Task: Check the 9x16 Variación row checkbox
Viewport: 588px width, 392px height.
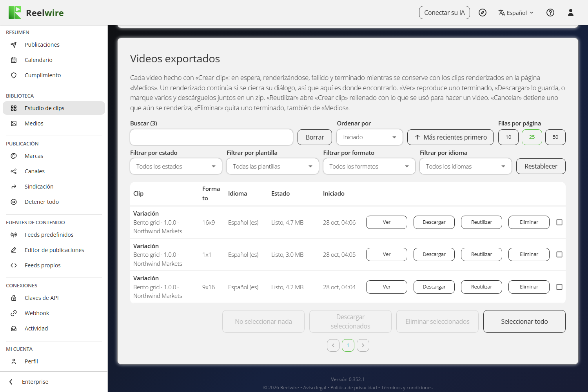Action: [559, 287]
